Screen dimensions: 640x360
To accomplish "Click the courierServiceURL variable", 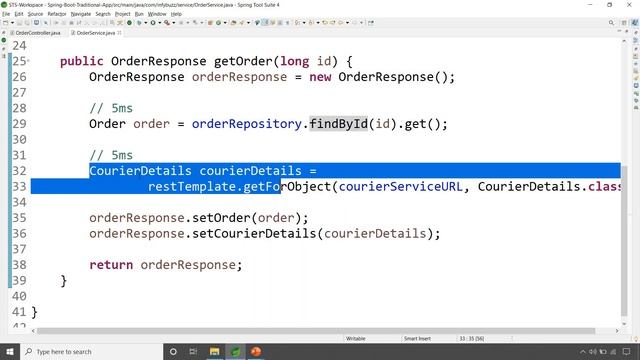I will click(401, 187).
